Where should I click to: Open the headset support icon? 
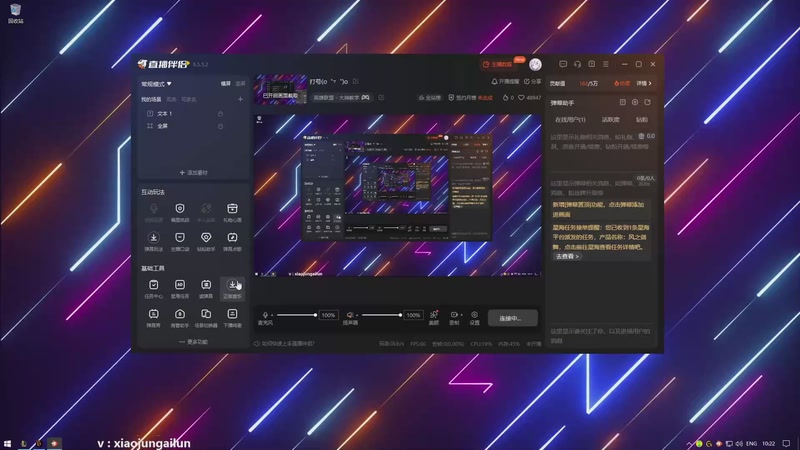coord(577,64)
